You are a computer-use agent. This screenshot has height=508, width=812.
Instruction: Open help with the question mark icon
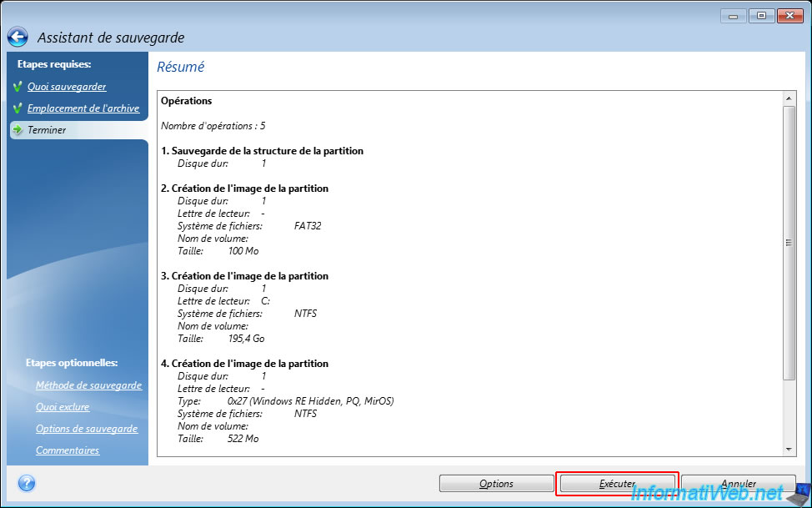[26, 483]
